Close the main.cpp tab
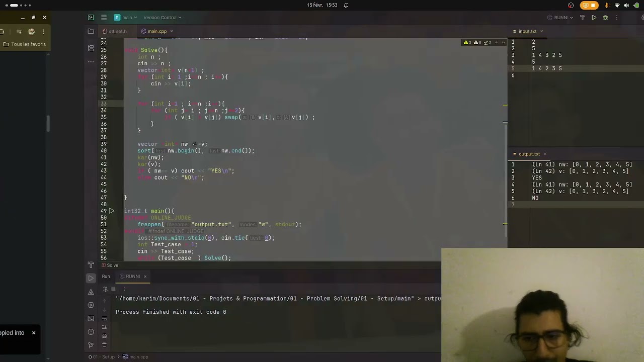 (x=171, y=31)
